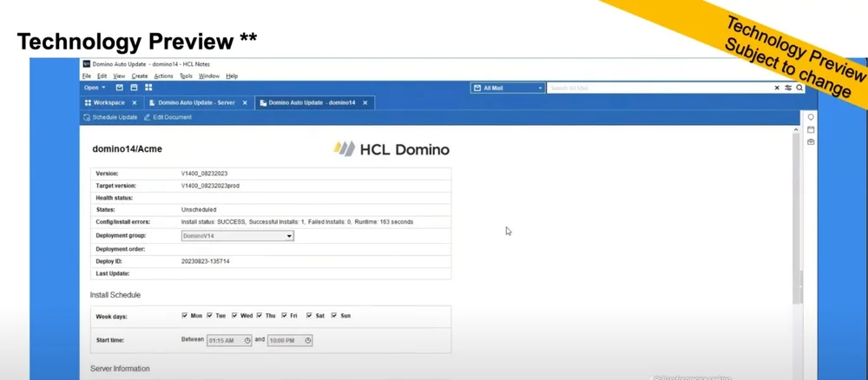Open the Tools menu
Image resolution: width=868 pixels, height=380 pixels.
point(186,75)
